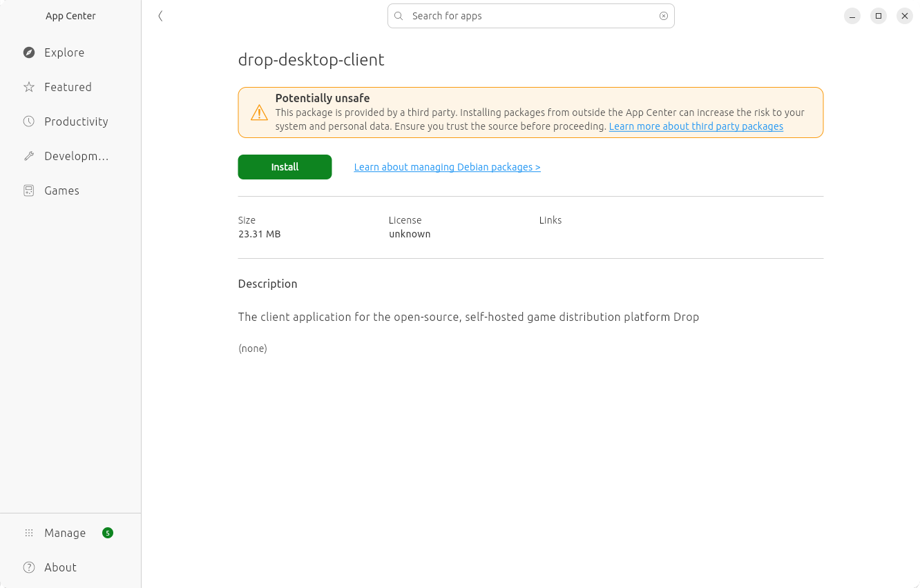Click the Featured star icon
Image resolution: width=920 pixels, height=588 pixels.
point(28,86)
